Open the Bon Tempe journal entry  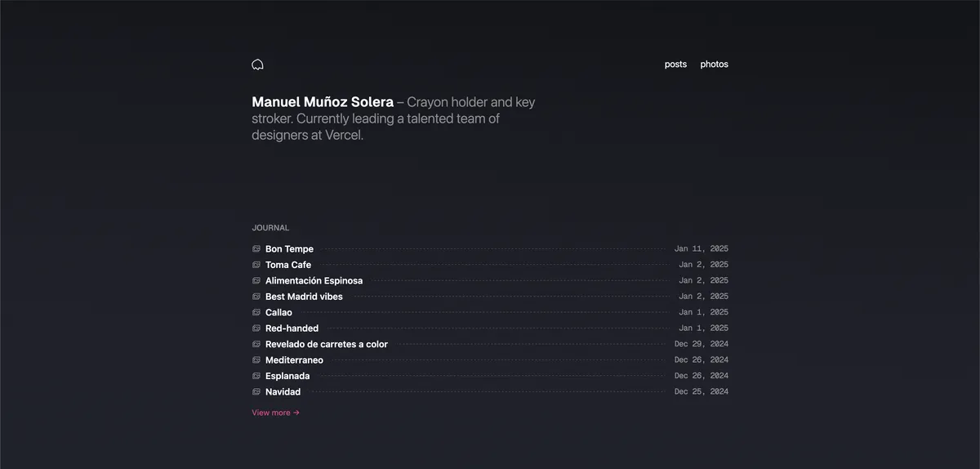[289, 249]
